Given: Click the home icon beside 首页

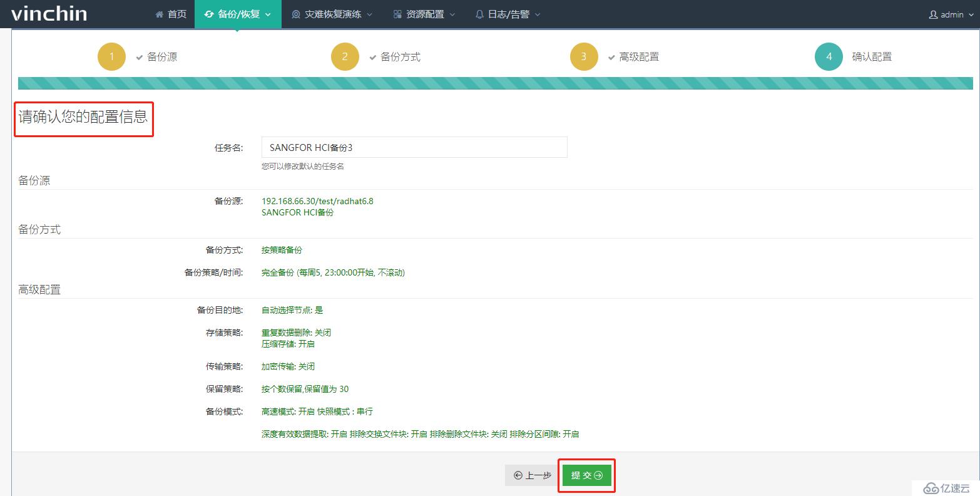Looking at the screenshot, I should pyautogui.click(x=159, y=14).
